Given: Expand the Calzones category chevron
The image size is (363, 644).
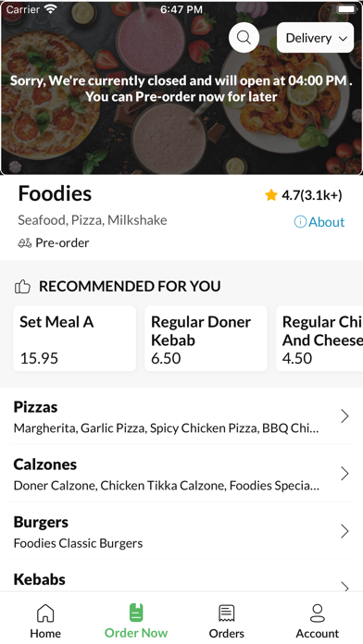Looking at the screenshot, I should tap(344, 474).
